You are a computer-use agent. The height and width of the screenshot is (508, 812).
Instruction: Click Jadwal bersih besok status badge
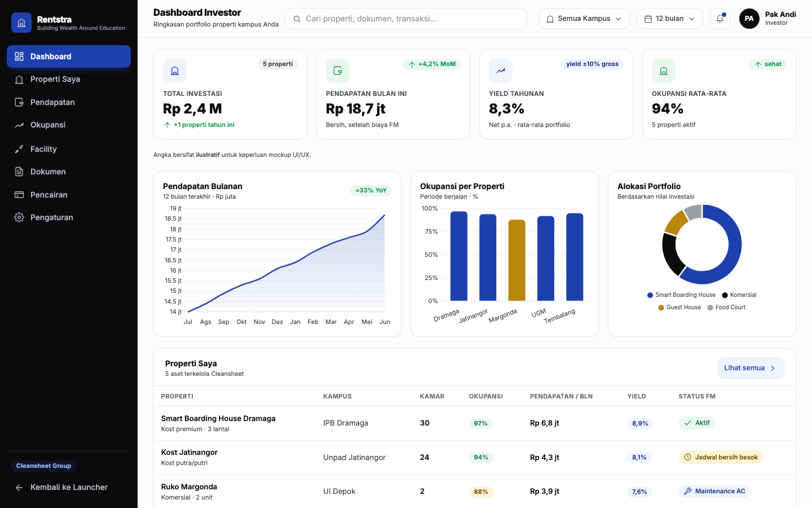click(721, 457)
